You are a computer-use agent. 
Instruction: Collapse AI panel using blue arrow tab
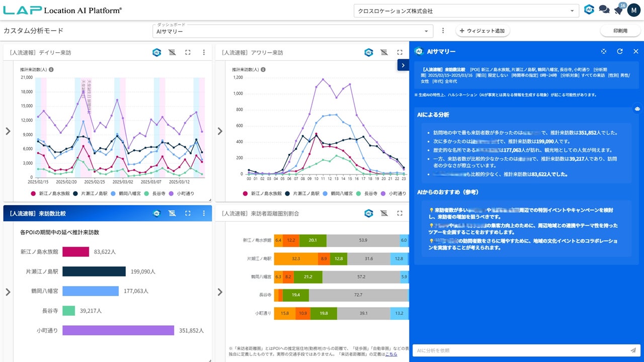[403, 65]
